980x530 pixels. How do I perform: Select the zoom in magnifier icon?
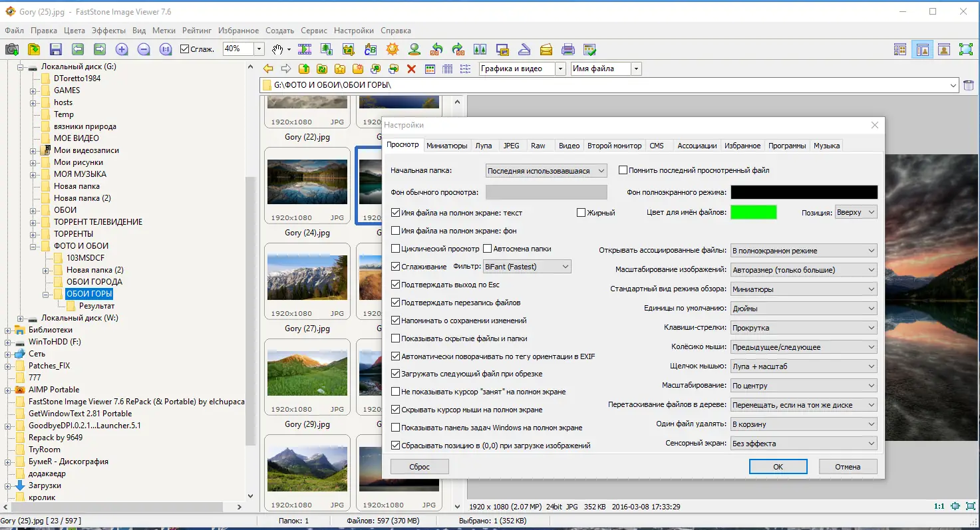tap(120, 49)
